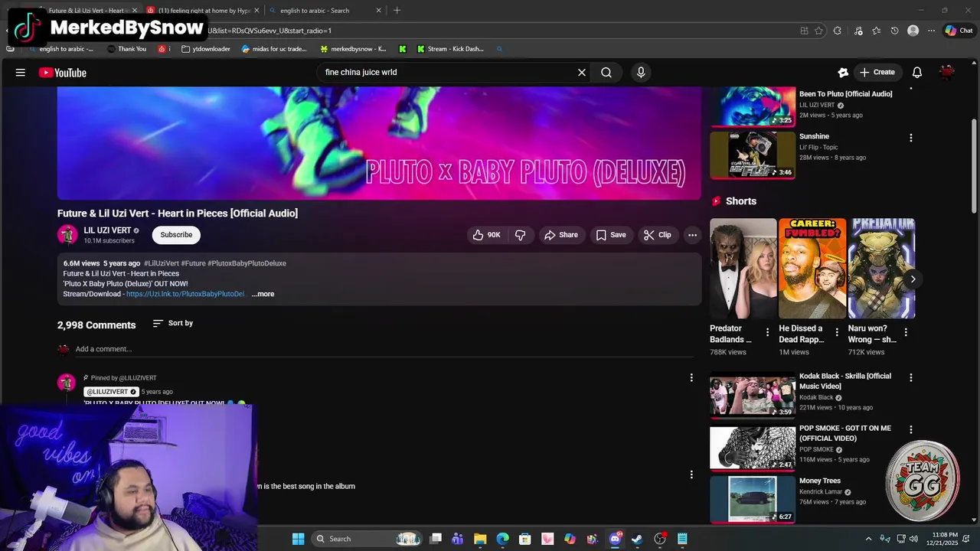This screenshot has height=551, width=980.
Task: Open POP SMOKE GOT IT ON ME
Action: tap(753, 447)
